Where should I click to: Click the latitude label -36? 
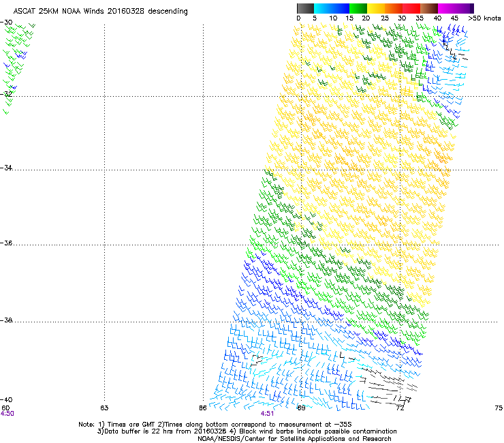coord(6,243)
